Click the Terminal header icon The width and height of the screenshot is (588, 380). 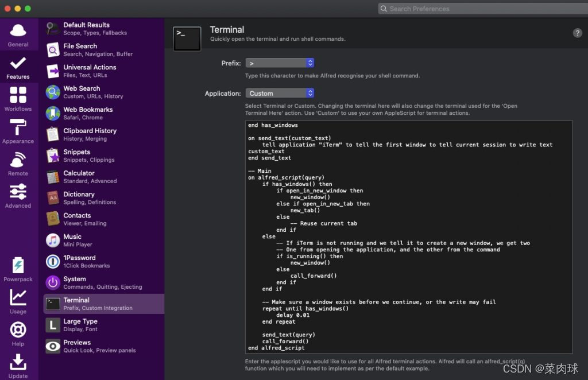(187, 38)
